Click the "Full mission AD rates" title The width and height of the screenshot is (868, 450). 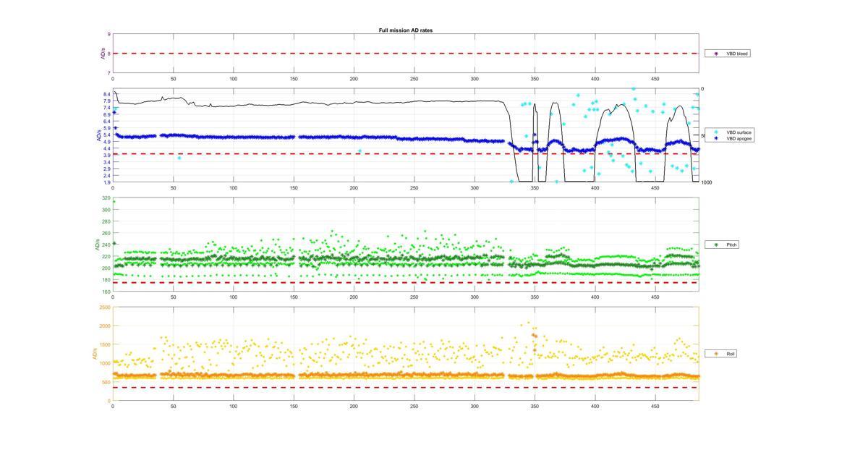pos(405,30)
